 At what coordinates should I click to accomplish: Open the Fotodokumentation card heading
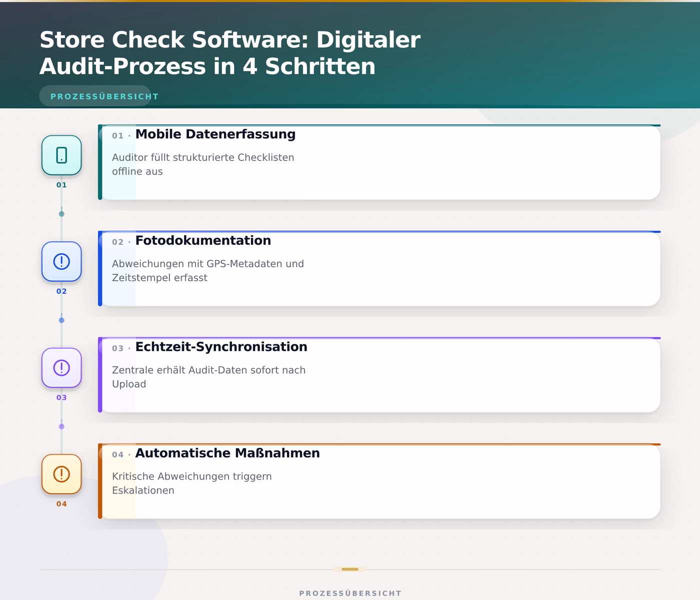point(203,241)
